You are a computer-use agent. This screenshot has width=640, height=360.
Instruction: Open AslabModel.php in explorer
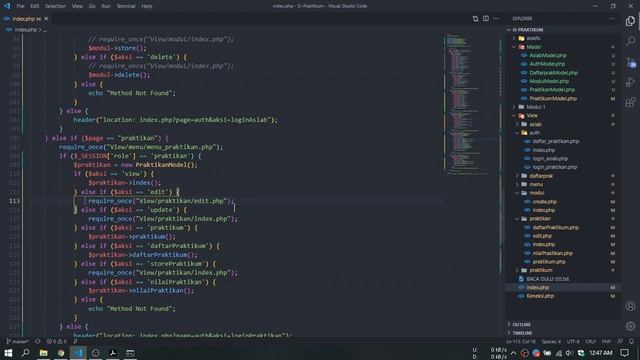click(548, 56)
